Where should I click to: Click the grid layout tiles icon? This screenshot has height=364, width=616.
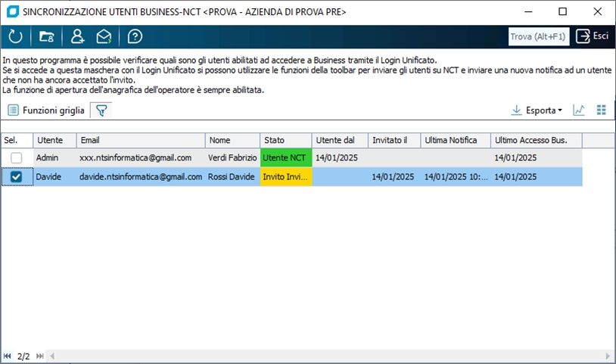[601, 110]
